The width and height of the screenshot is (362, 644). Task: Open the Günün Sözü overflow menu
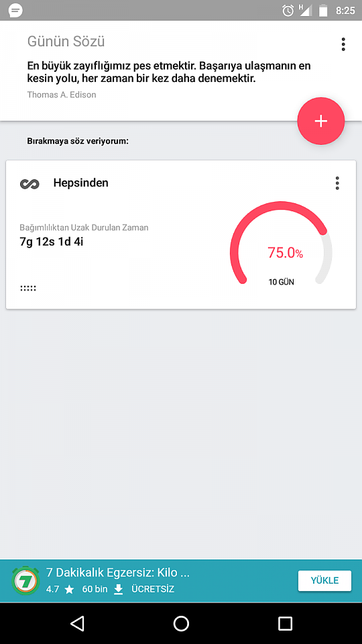(343, 44)
